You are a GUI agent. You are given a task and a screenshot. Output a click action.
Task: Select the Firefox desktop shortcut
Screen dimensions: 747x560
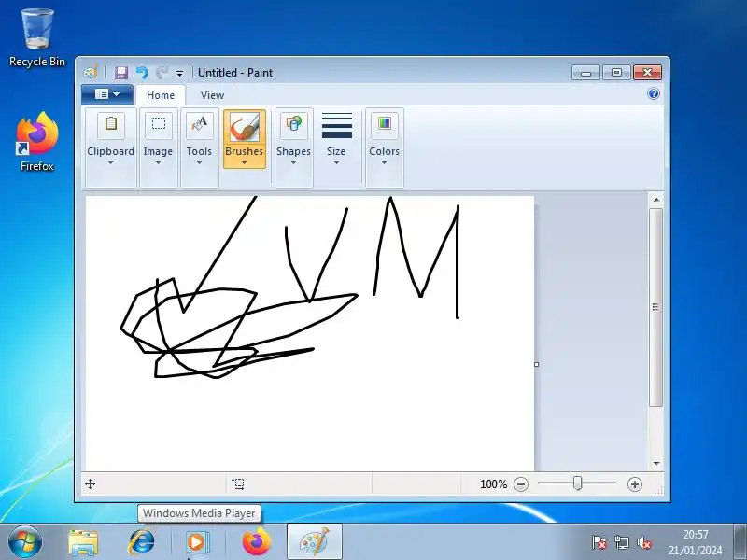[37, 142]
